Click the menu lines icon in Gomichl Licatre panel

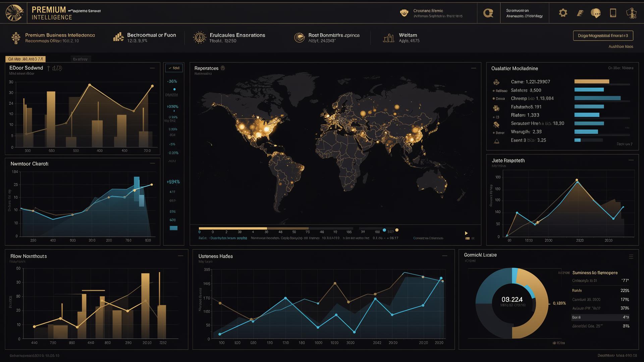coord(631,257)
